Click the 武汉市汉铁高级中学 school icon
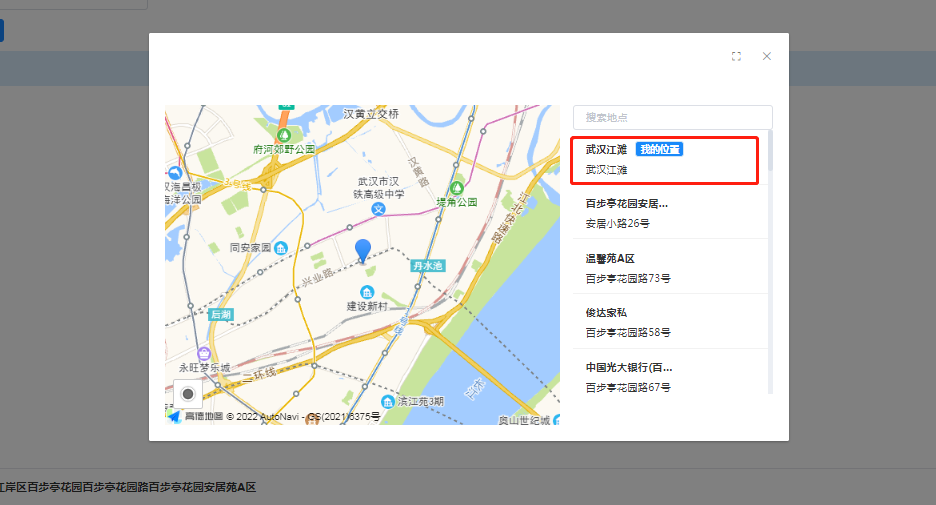The height and width of the screenshot is (505, 936). click(x=379, y=209)
